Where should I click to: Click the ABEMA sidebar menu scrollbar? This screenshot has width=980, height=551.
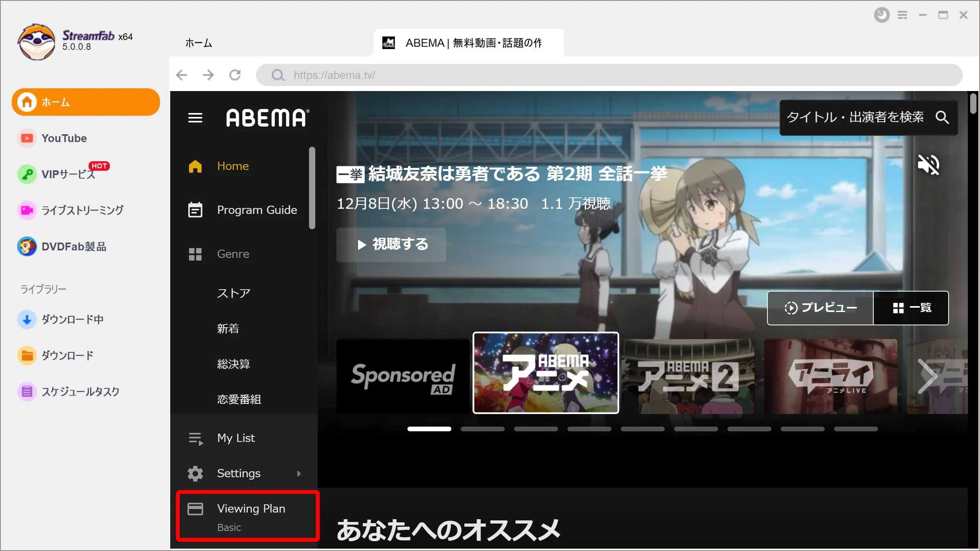312,188
